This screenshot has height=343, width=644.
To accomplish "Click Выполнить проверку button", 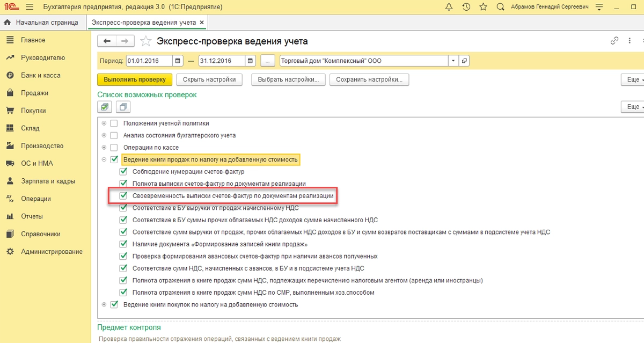I will (x=135, y=79).
